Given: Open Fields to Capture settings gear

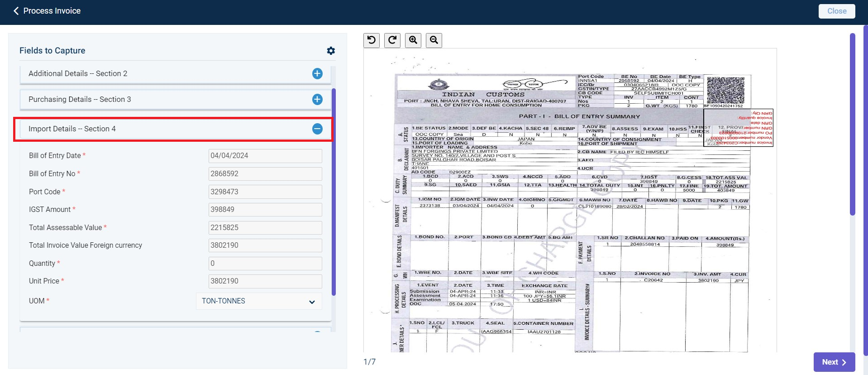Looking at the screenshot, I should (x=331, y=51).
